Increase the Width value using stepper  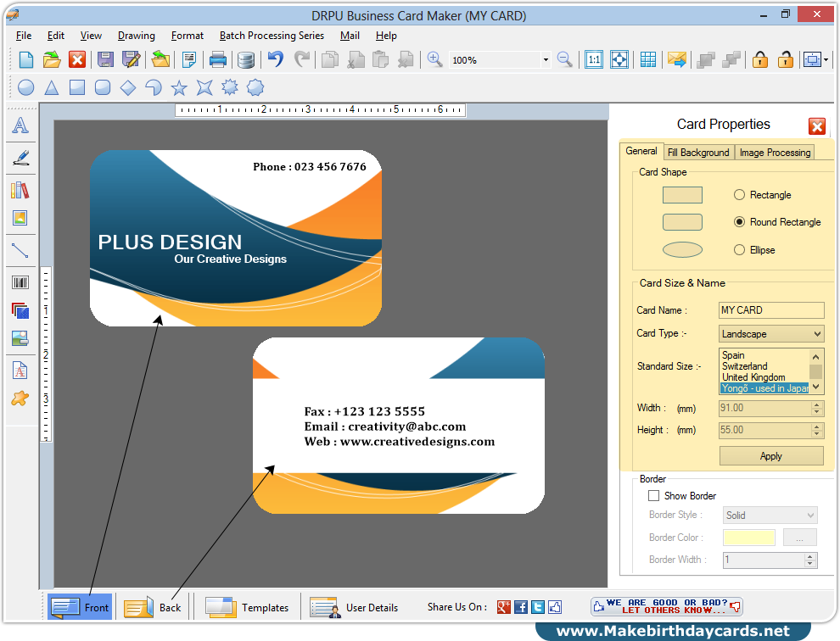point(816,404)
